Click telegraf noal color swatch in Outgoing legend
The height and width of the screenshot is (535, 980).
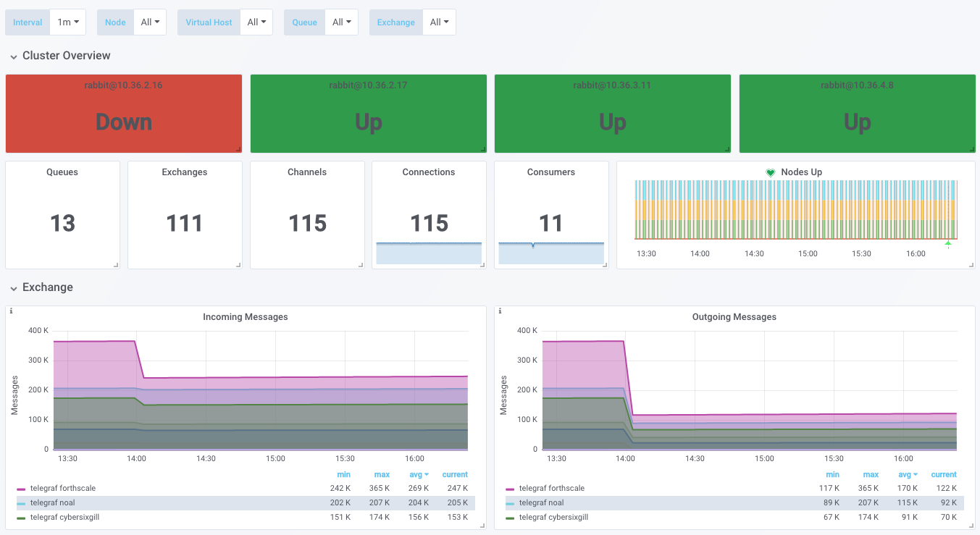point(510,504)
